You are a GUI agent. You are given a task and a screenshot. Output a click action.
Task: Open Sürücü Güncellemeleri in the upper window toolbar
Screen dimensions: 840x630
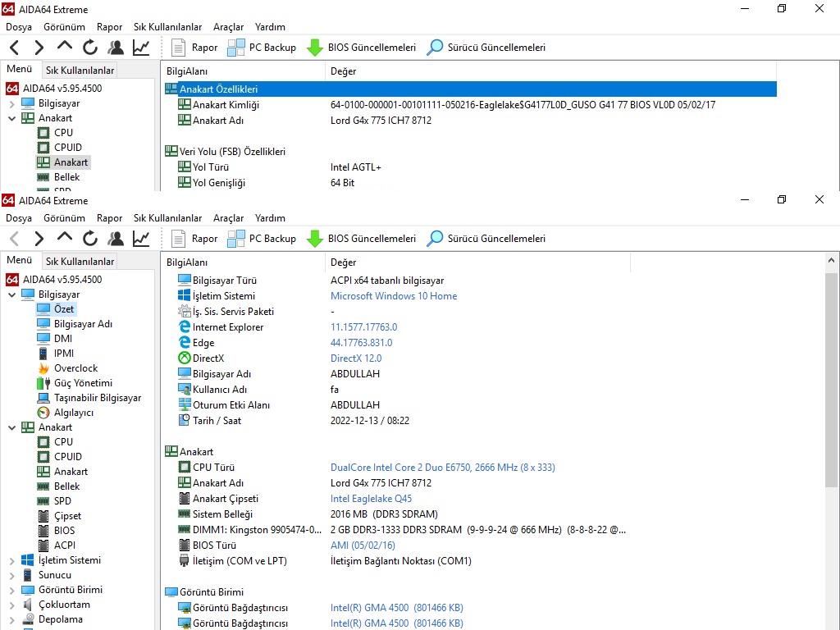(486, 48)
